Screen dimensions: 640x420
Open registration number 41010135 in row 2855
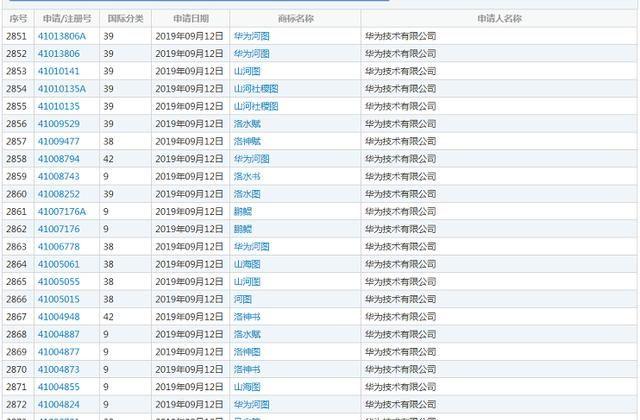[x=59, y=107]
